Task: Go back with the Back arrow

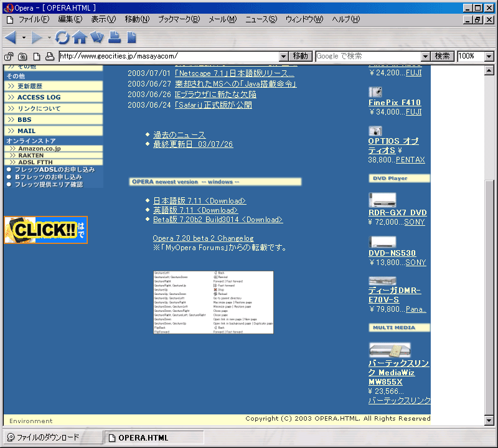Action: coord(11,37)
